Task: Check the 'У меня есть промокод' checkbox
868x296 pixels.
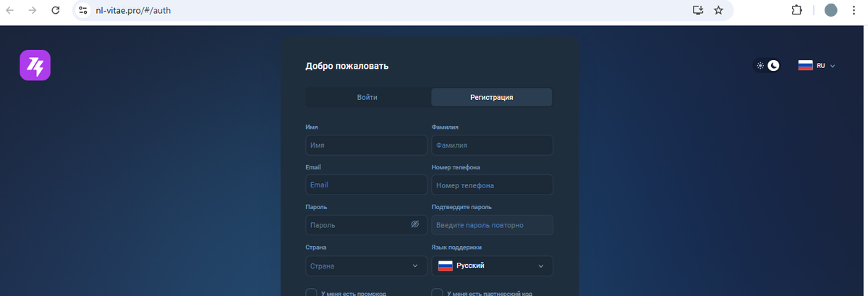Action: (x=311, y=293)
